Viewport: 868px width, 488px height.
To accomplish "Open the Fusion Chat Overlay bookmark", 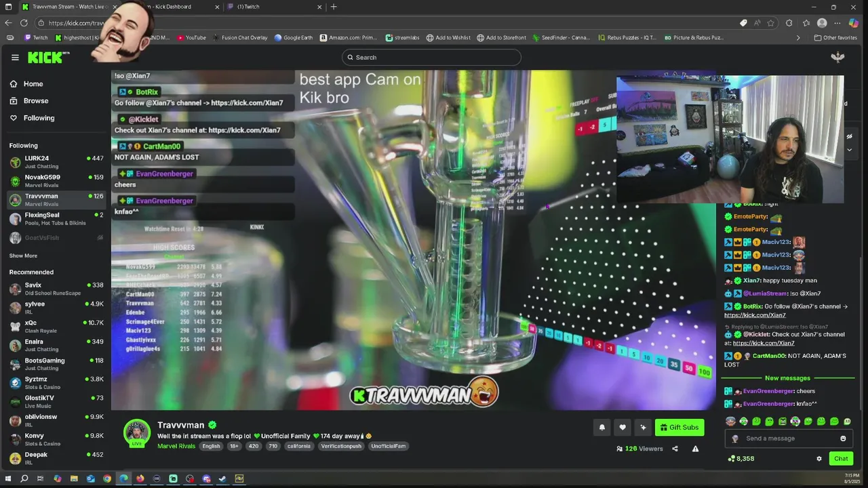I will [240, 38].
